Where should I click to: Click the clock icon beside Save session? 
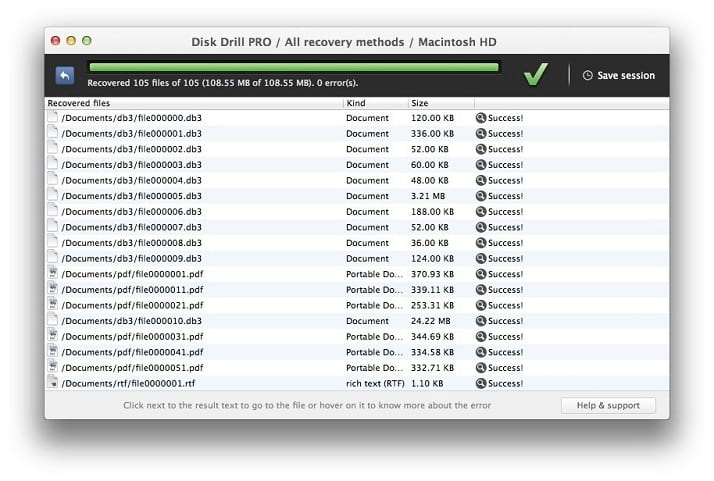[x=588, y=76]
